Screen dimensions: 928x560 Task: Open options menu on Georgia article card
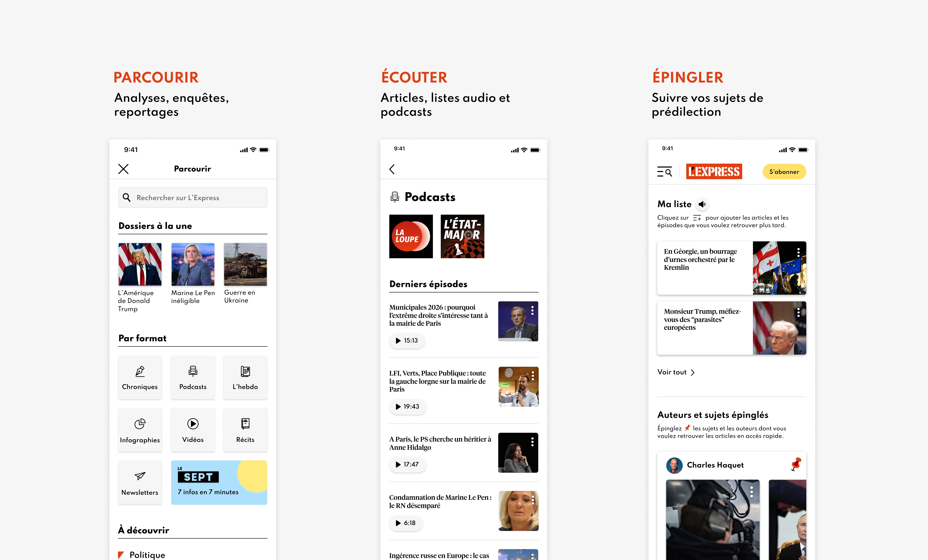coord(798,252)
